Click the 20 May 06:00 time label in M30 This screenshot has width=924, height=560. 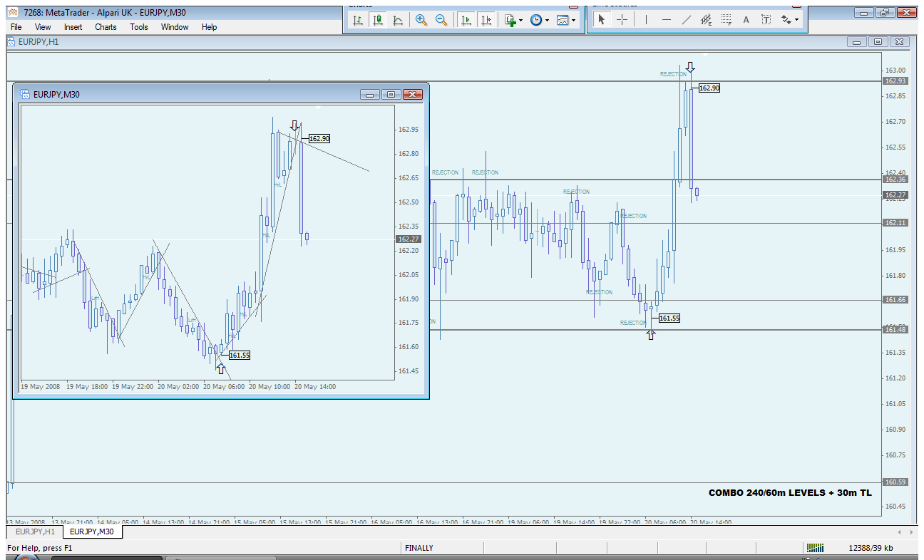225,386
